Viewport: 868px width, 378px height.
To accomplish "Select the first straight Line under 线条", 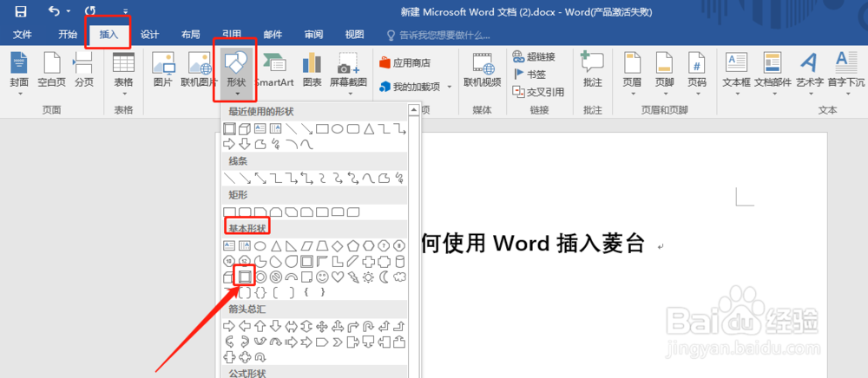I will [228, 178].
